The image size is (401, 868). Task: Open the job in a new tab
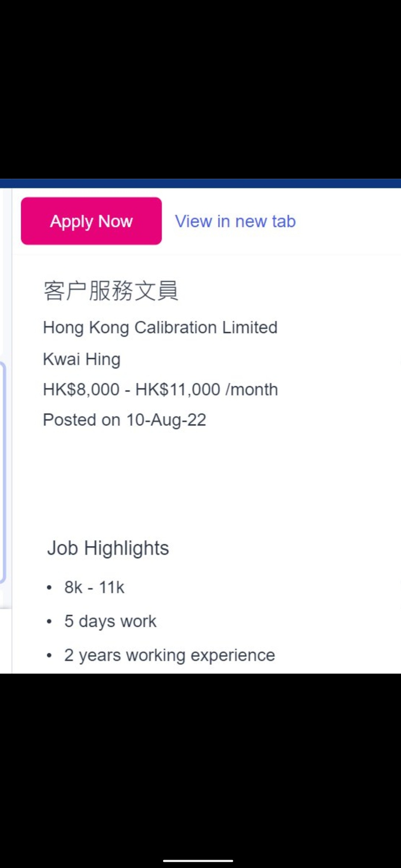235,221
